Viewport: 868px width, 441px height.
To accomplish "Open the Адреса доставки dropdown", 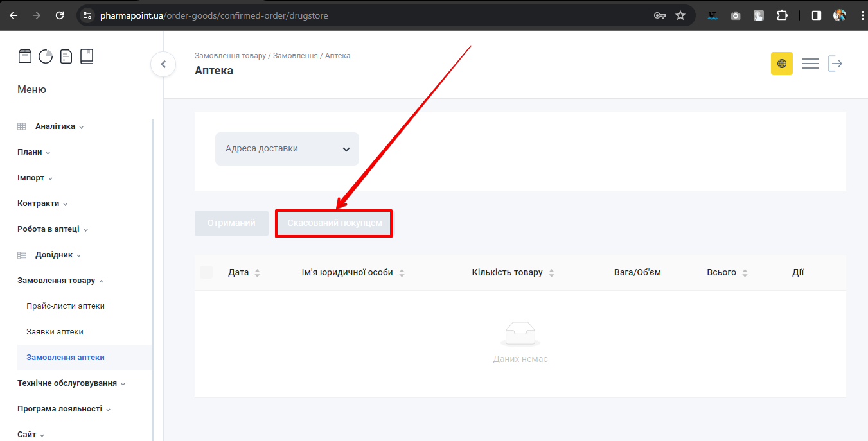I will coord(287,149).
